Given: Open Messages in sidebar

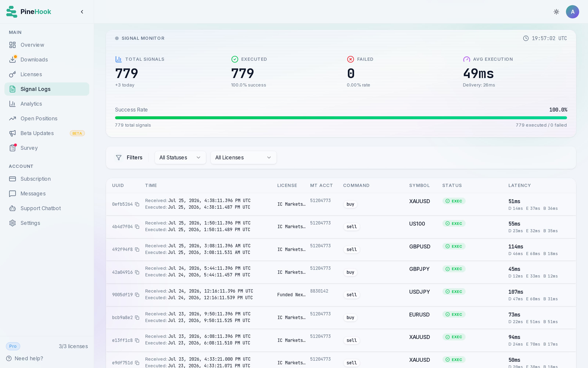Looking at the screenshot, I should (x=47, y=194).
